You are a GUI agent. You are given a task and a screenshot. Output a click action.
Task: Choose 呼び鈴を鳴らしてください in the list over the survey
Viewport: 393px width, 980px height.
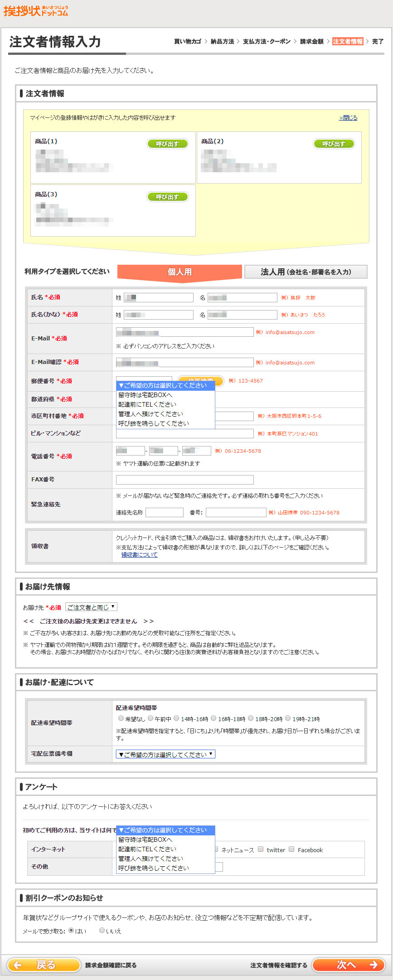165,868
